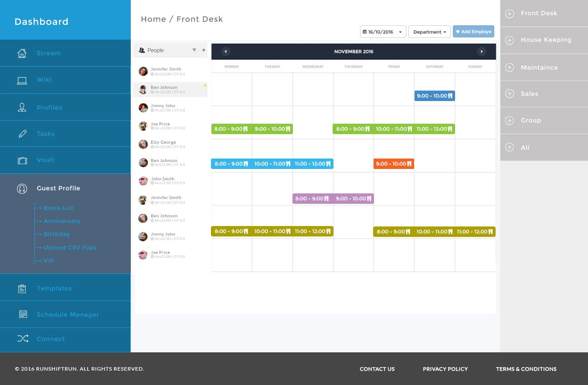Click Jennifer Smith's avatar at top of list

[x=143, y=71]
